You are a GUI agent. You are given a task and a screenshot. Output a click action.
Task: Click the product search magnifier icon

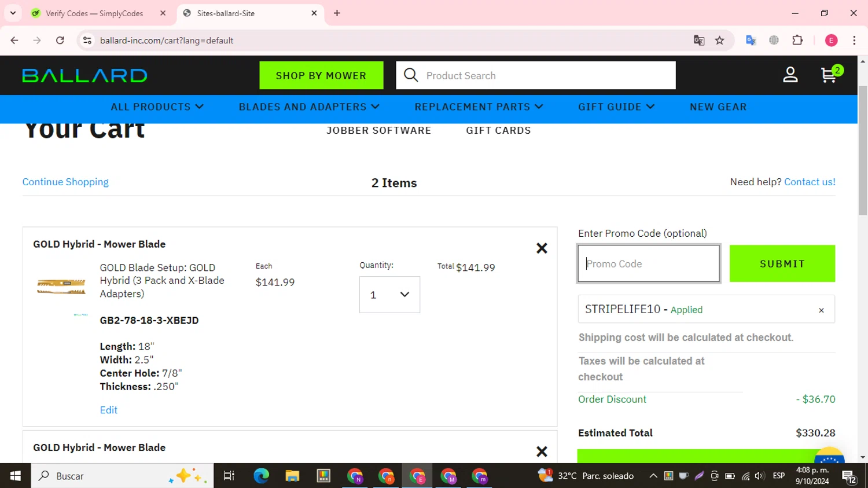tap(411, 75)
